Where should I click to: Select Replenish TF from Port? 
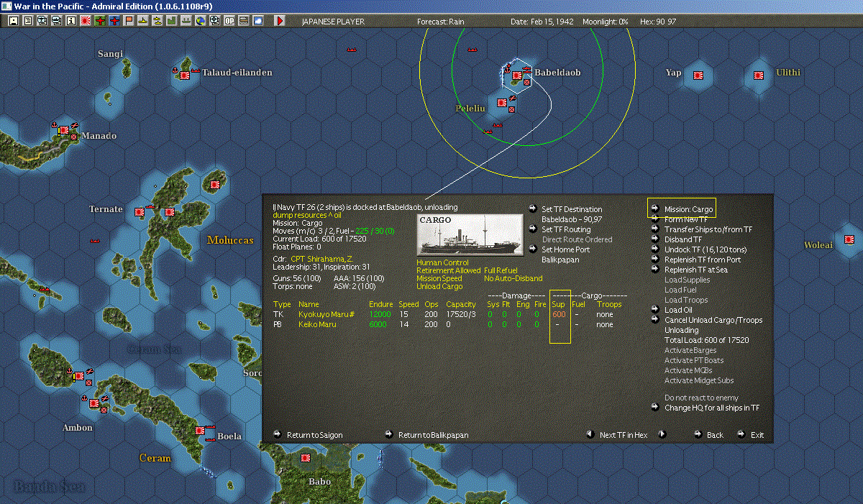click(703, 260)
